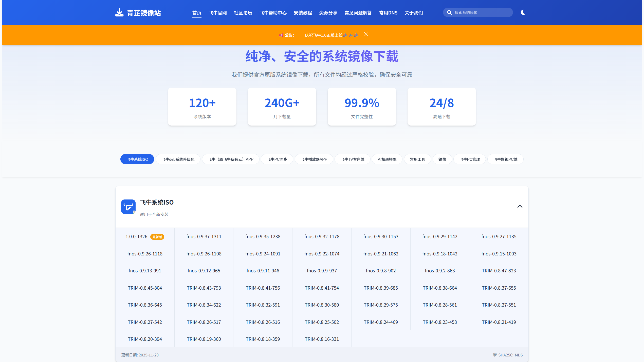Click the download logo icon beside 青芷镜像站
This screenshot has width=644, height=362.
(x=119, y=13)
